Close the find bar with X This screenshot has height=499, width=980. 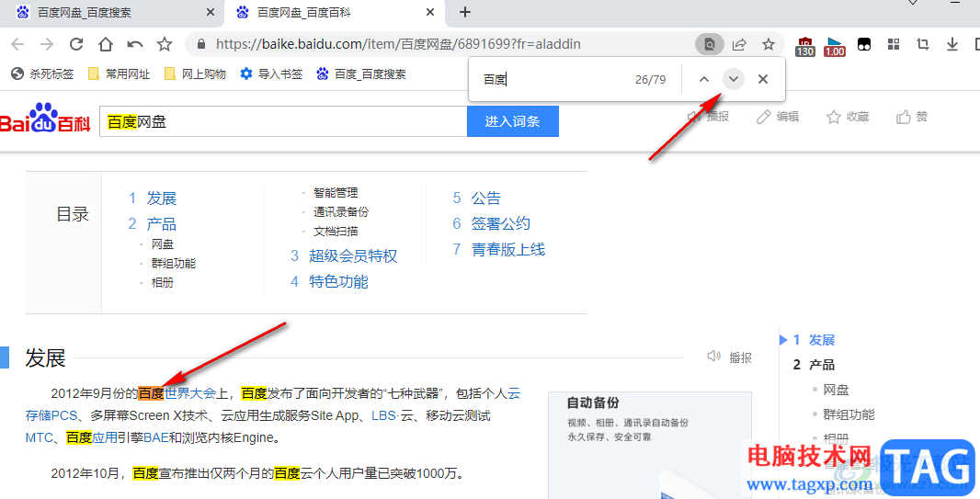tap(762, 79)
